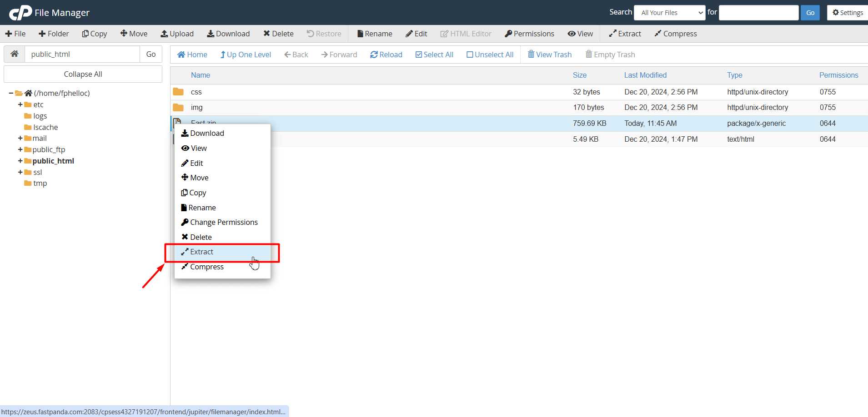
Task: Select All files in the listing
Action: coord(434,54)
